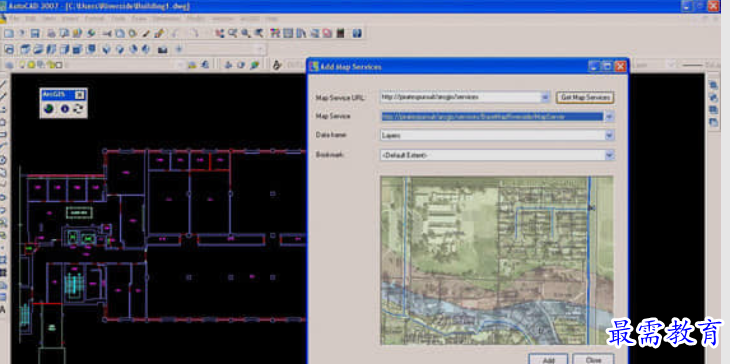
Task: Open the Edit menu
Action: 30,19
